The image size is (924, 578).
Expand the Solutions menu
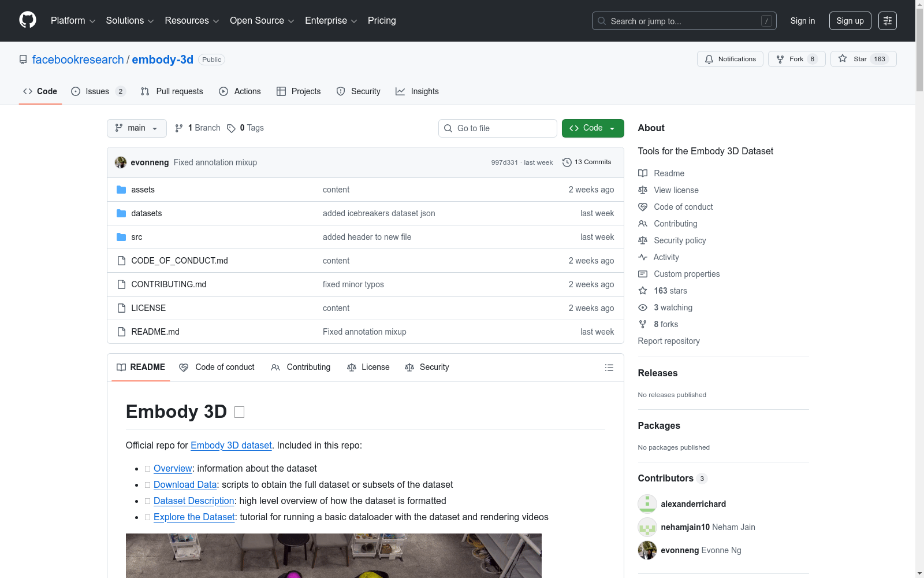130,21
